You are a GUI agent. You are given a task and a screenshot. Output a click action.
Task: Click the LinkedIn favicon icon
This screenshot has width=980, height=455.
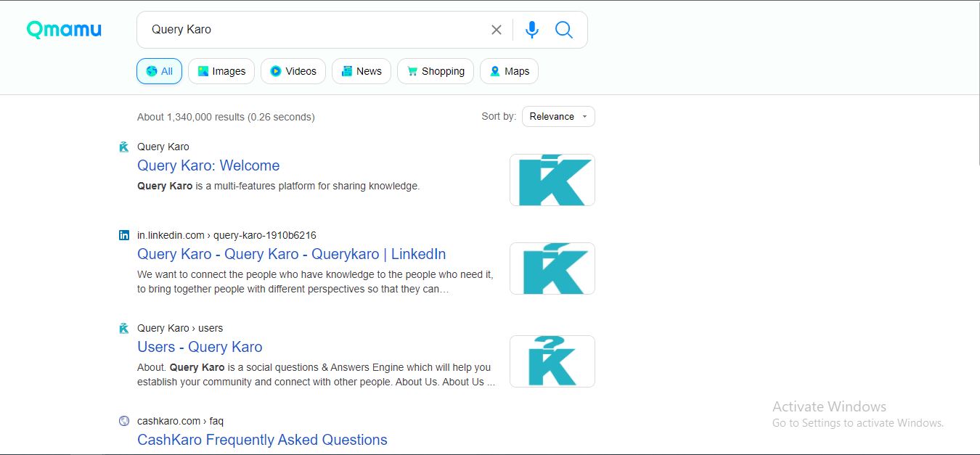coord(123,235)
